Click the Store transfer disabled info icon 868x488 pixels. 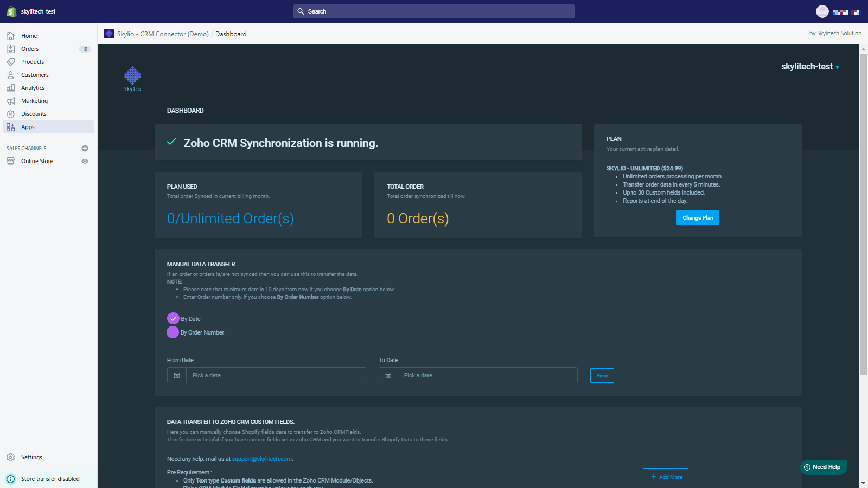coord(10,479)
